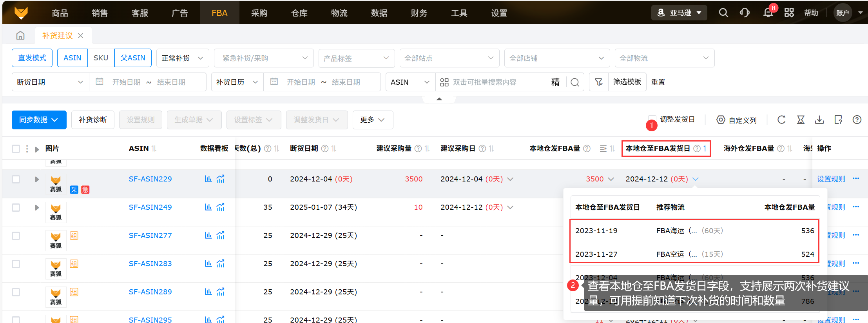Check the SF-ASIN289 row checkbox
Screen dimensions: 868x323
pyautogui.click(x=16, y=292)
